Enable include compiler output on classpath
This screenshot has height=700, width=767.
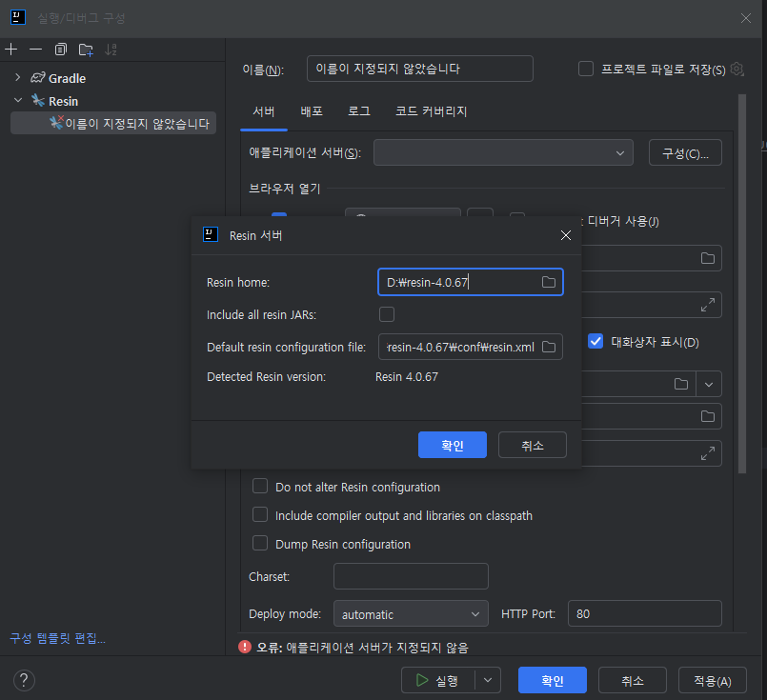(x=260, y=514)
